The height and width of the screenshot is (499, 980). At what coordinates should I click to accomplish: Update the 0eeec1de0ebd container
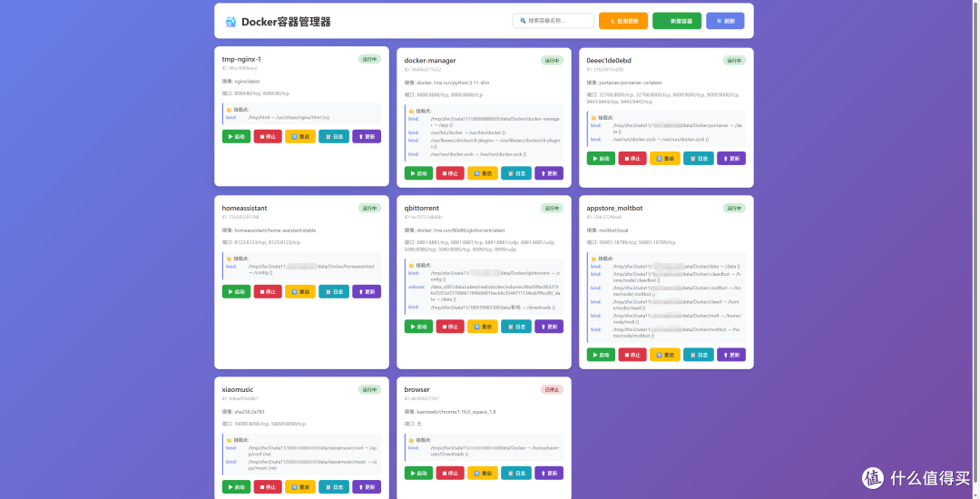731,158
